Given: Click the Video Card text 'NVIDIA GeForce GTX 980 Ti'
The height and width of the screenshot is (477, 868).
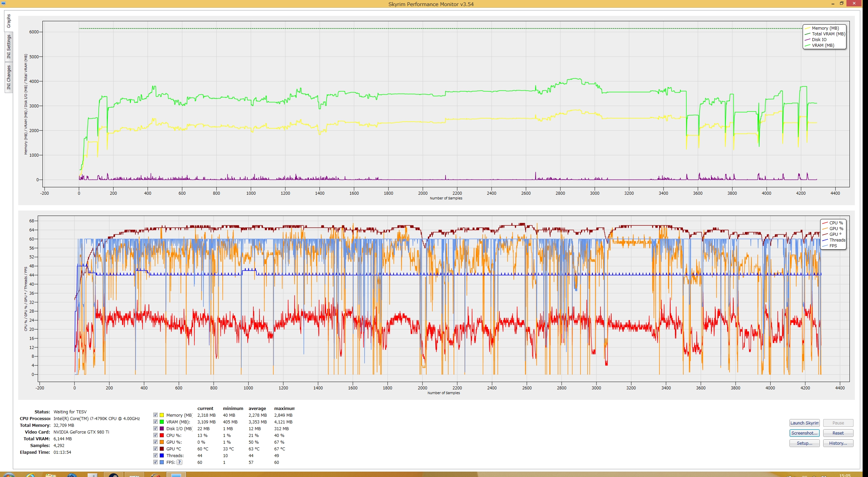Looking at the screenshot, I should coord(81,432).
